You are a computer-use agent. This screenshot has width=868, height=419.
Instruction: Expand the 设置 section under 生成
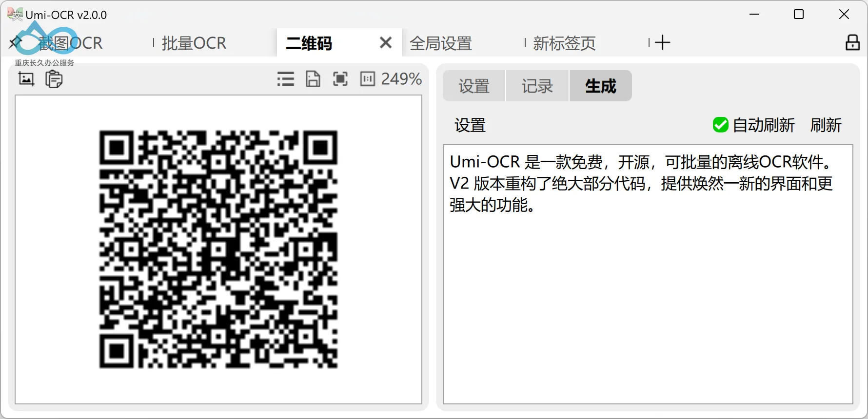point(470,125)
